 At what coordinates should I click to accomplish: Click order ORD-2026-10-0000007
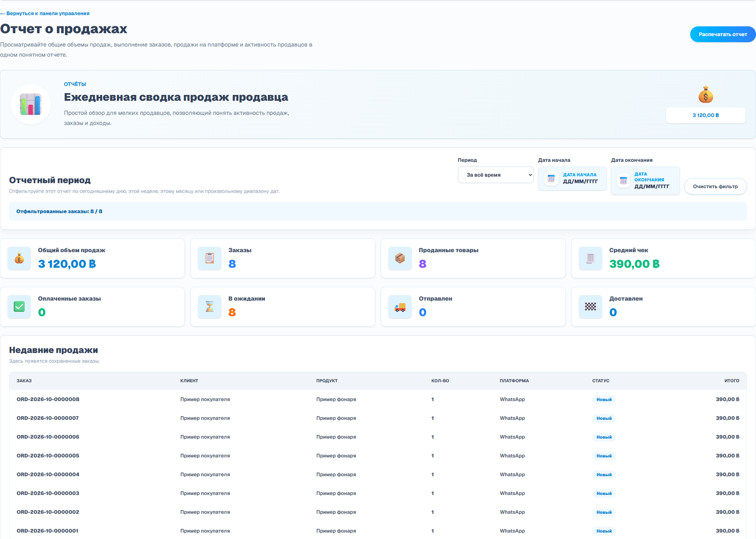point(48,418)
